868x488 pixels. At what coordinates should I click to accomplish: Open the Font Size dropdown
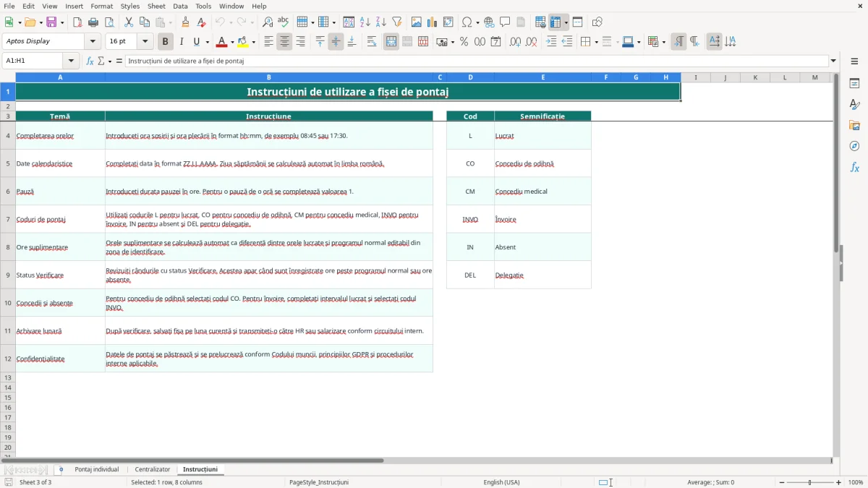(x=145, y=42)
